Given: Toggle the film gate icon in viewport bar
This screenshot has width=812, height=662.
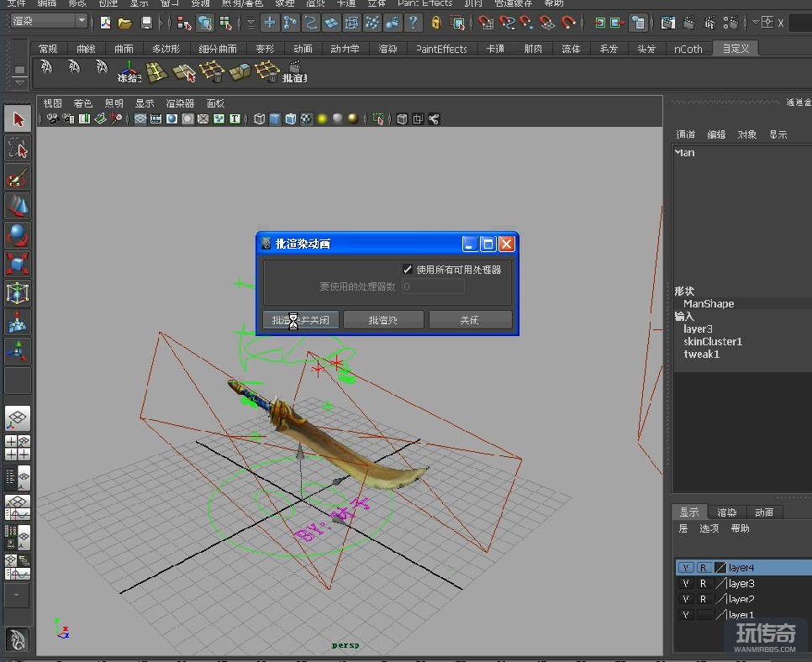Looking at the screenshot, I should click(156, 119).
